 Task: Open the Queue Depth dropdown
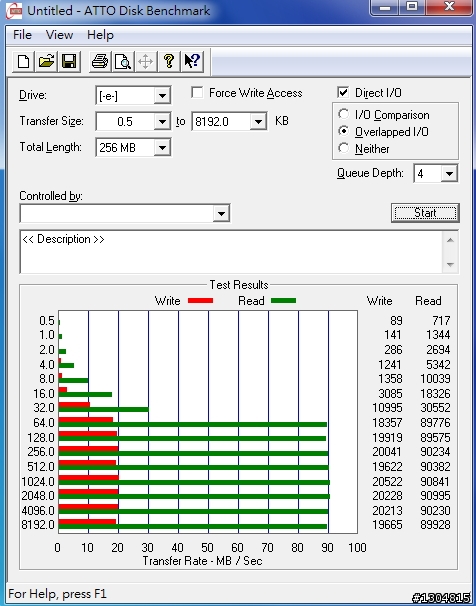(x=449, y=174)
